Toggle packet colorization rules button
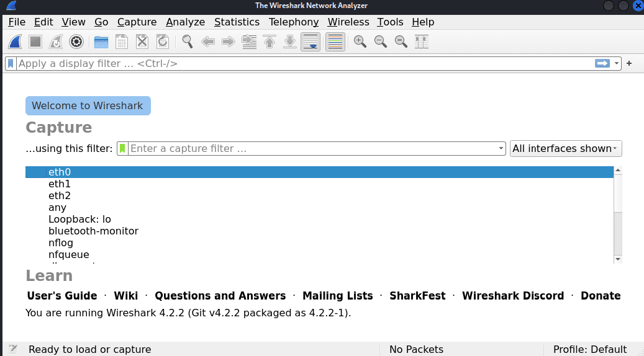The width and height of the screenshot is (644, 356). point(335,42)
